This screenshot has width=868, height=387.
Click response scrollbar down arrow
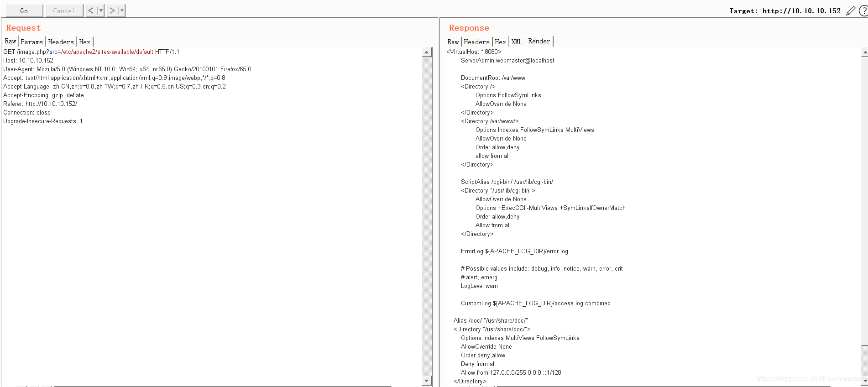tap(864, 380)
